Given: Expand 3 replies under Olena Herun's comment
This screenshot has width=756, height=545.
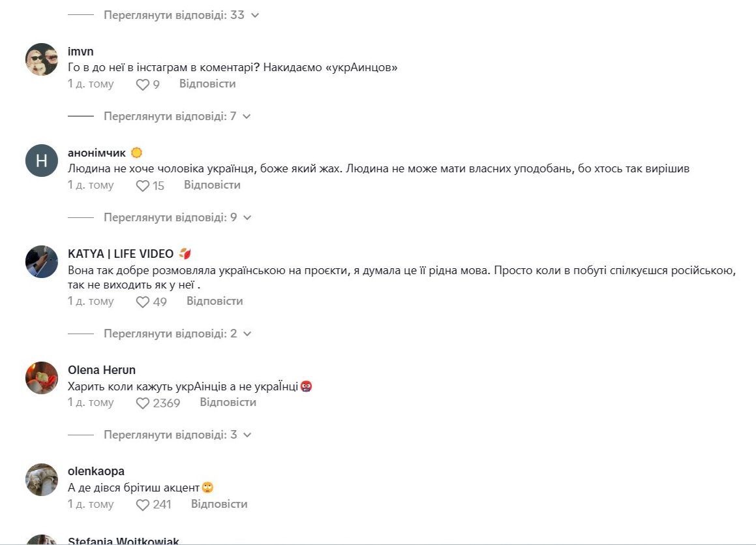Looking at the screenshot, I should [177, 435].
